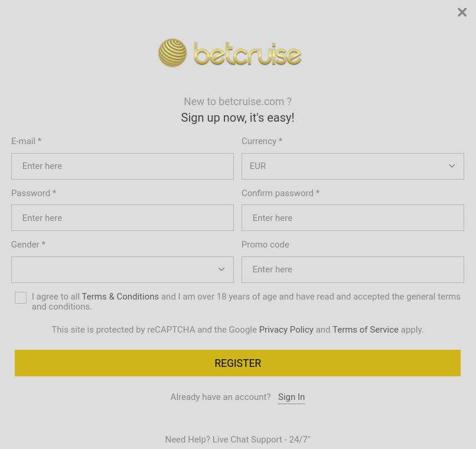Click the Live Chat Support help text
Screen dimensions: 476x449
[x=237, y=440]
